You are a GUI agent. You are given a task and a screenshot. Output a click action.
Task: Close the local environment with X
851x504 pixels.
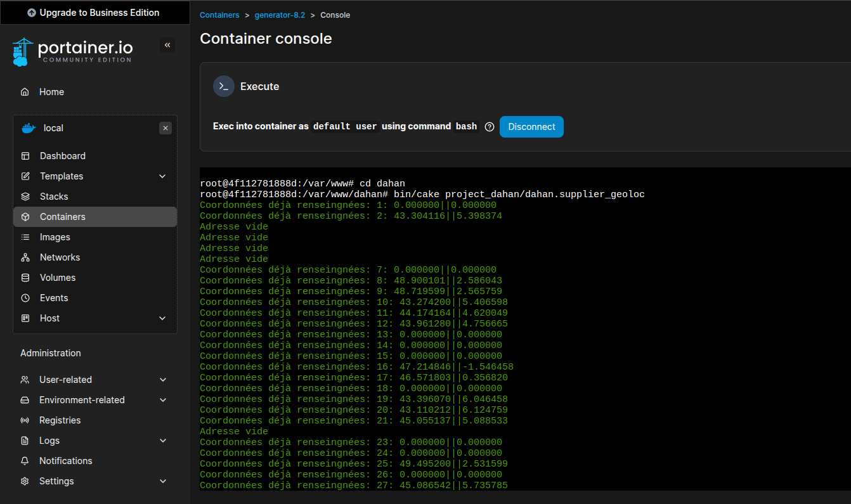[166, 128]
